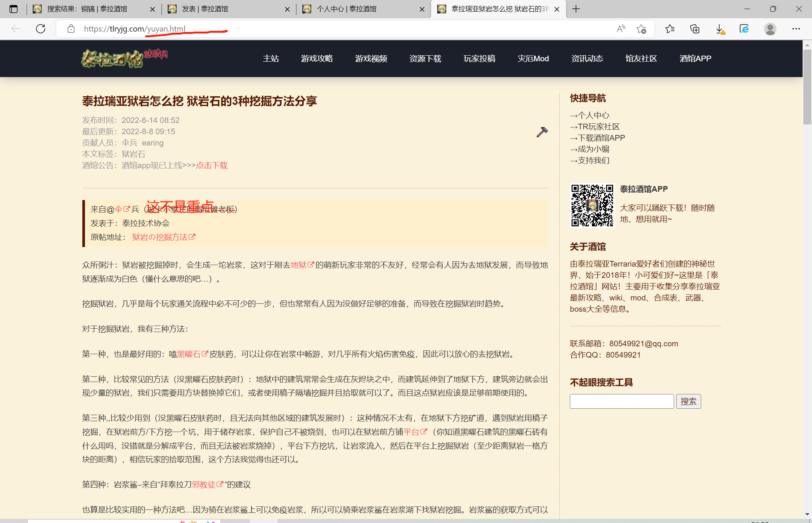Open browser Settings and more menu
Screen dimensions: 812x523
(796, 29)
